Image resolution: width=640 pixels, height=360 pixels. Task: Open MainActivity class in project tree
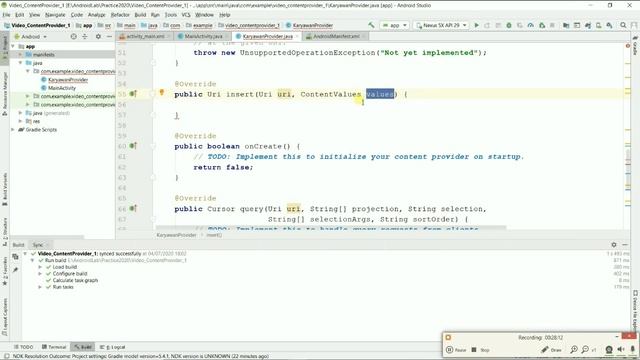pos(62,88)
